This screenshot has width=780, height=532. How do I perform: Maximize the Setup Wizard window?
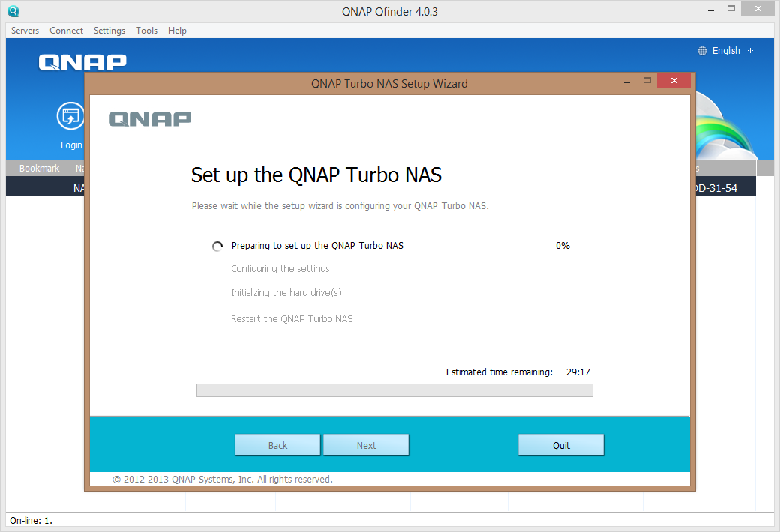tap(647, 80)
